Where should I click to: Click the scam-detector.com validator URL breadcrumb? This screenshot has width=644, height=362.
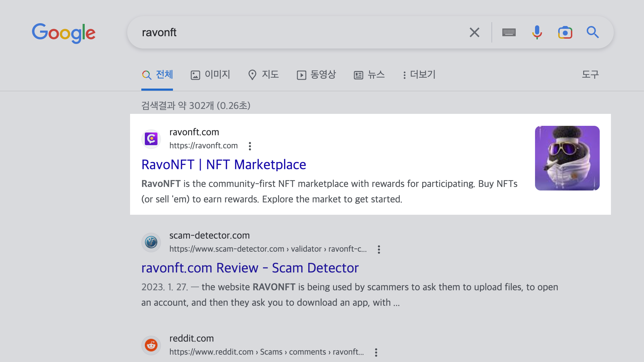point(268,249)
